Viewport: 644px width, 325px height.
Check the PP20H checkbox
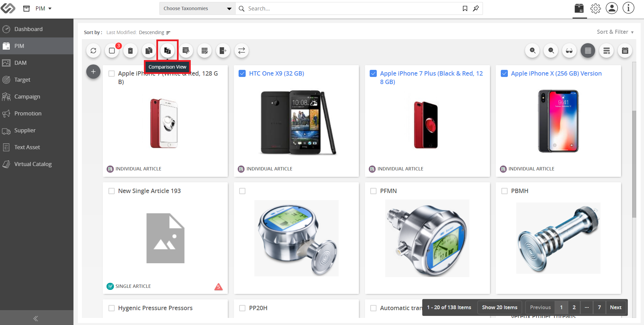242,308
